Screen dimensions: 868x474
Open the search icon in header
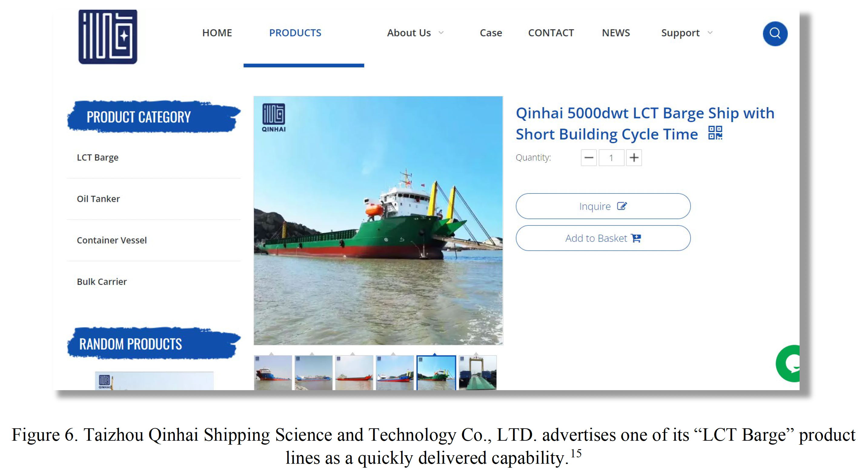click(775, 33)
